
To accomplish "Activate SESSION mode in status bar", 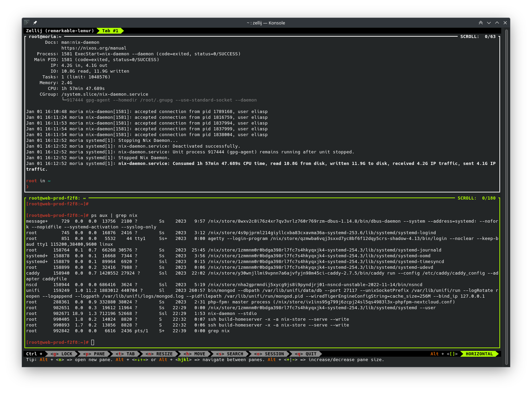I will click(x=269, y=354).
